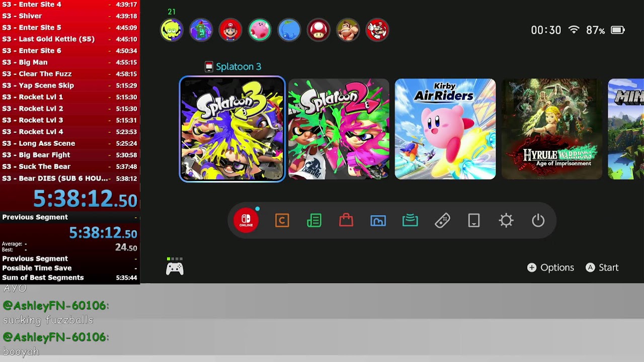Select the Kirby user avatar
This screenshot has width=644, height=362.
click(260, 31)
